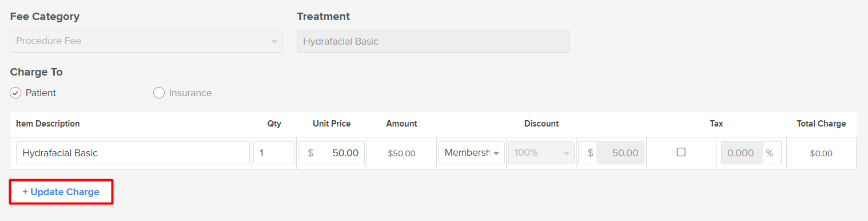
Task: Tick the Tax checkbox
Action: 680,152
